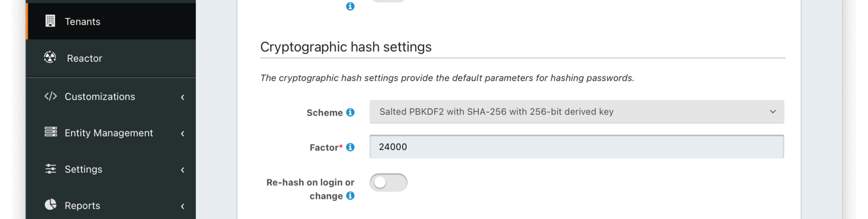Open the Reactor menu item

point(85,58)
